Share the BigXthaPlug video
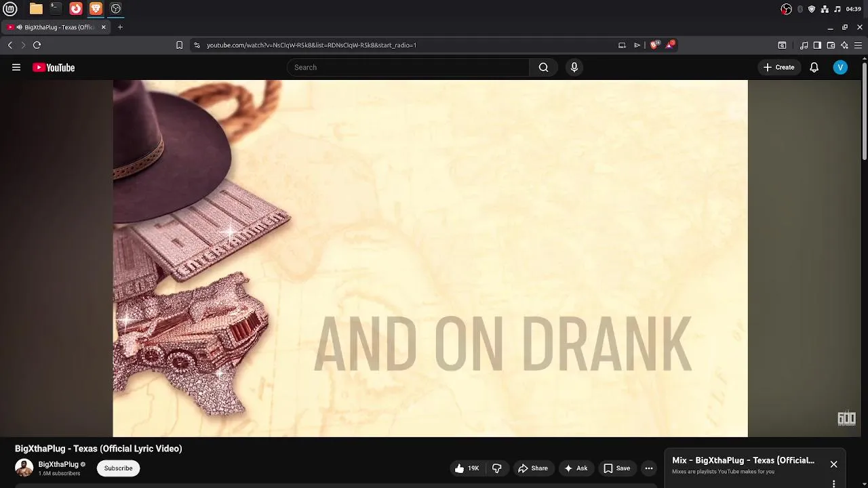Screen dimensions: 868x488 [532, 468]
